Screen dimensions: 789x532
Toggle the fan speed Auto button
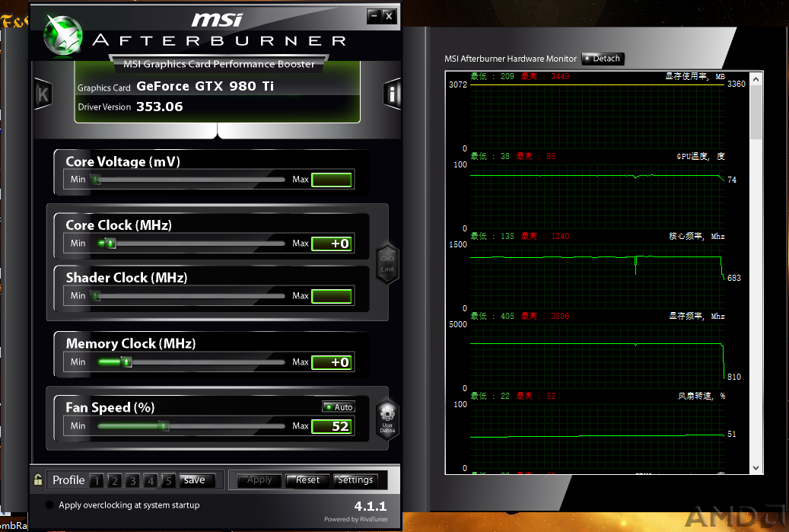click(x=339, y=406)
